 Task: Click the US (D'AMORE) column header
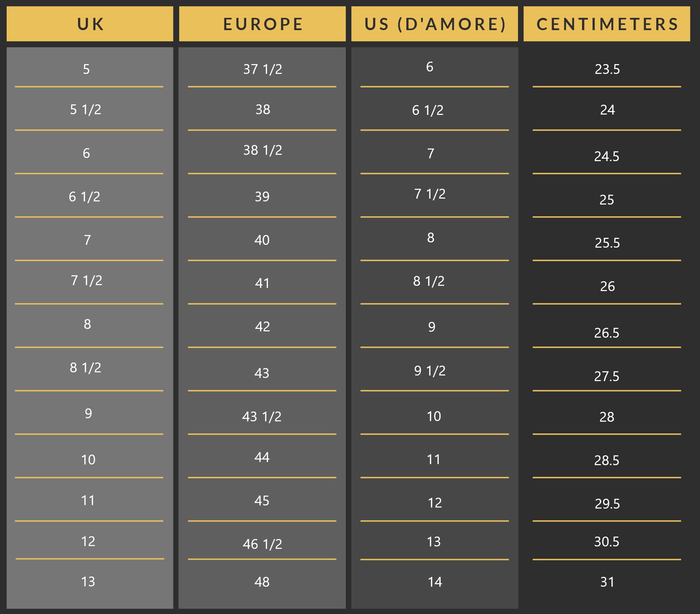click(x=435, y=24)
